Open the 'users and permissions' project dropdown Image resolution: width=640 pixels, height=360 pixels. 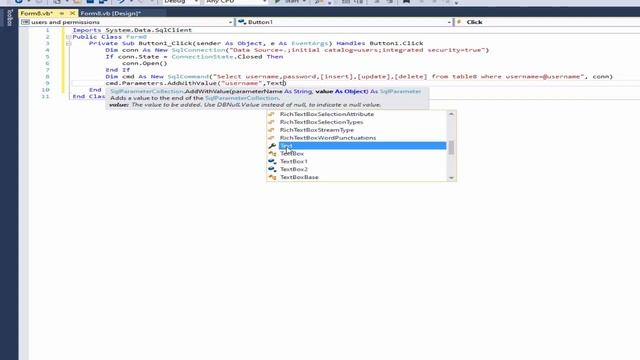click(127, 22)
